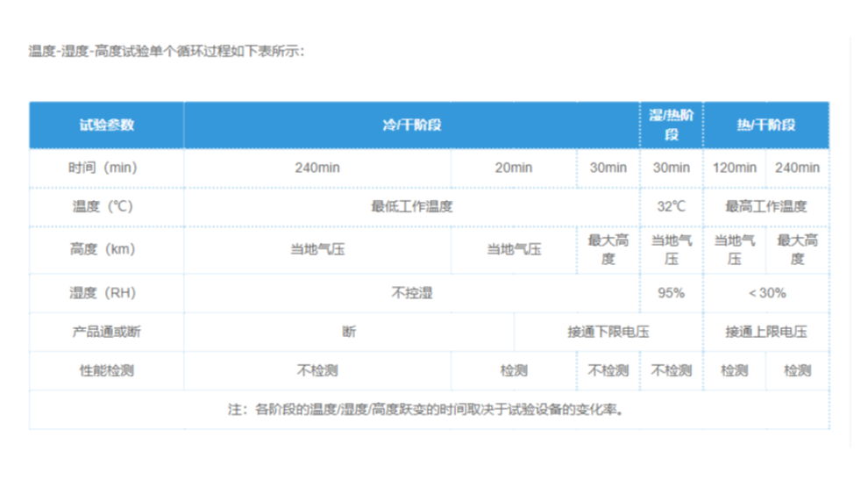The height and width of the screenshot is (487, 868).
Task: Select the 最高工作温度 cell
Action: pyautogui.click(x=765, y=207)
